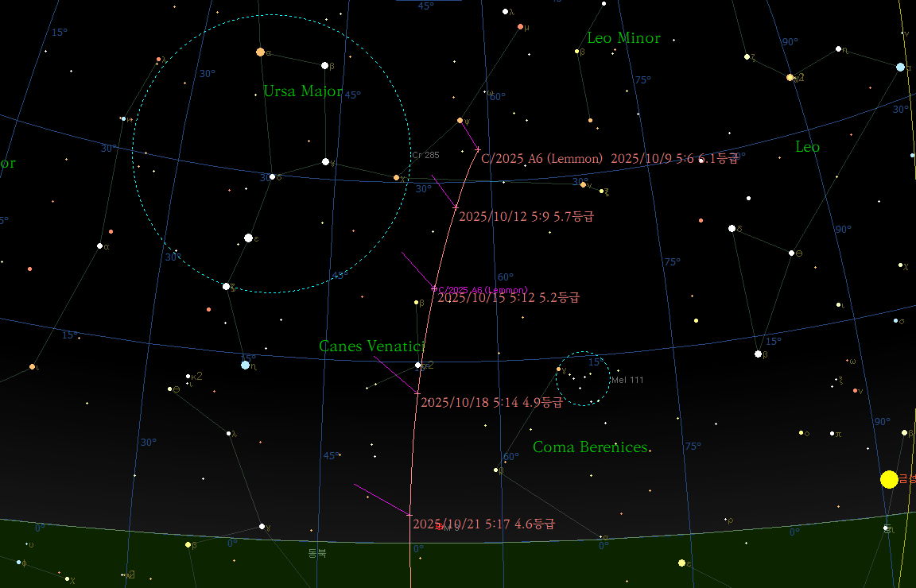Click Alpha star of Canes Venatici
916x588 pixels.
pyautogui.click(x=418, y=366)
